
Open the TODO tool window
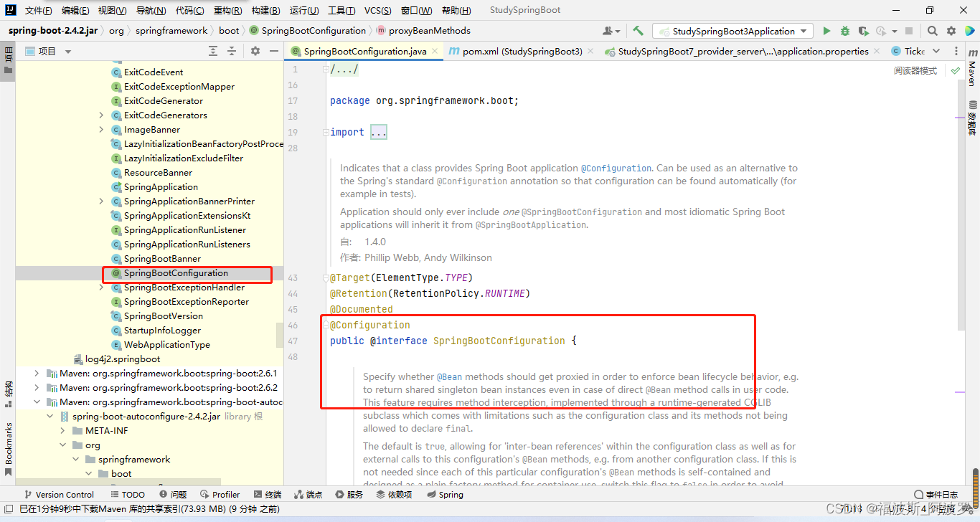[x=127, y=494]
